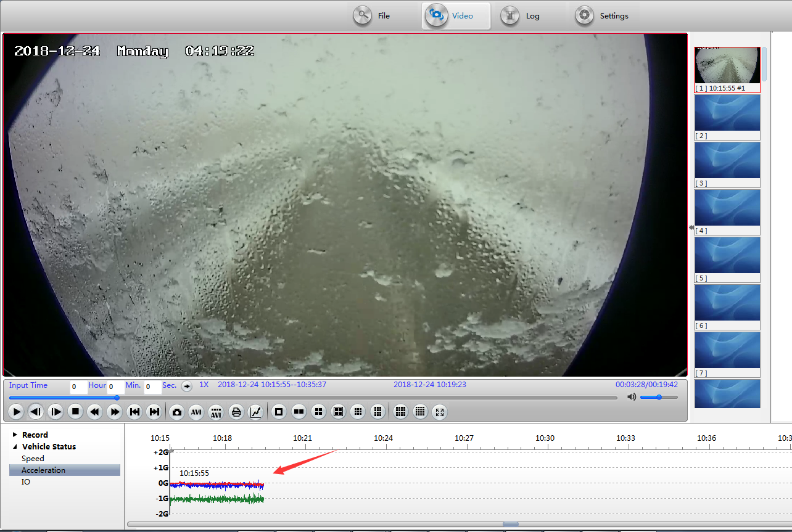The height and width of the screenshot is (532, 792).
Task: Select channel [ 1 ] 10:15:55 thumbnail
Action: [x=727, y=70]
